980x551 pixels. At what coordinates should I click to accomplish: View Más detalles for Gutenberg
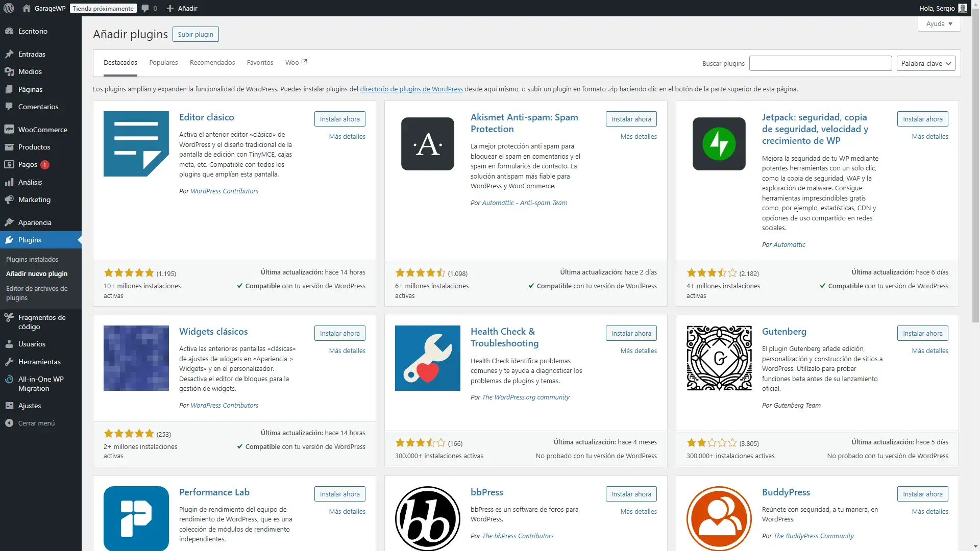click(x=930, y=350)
